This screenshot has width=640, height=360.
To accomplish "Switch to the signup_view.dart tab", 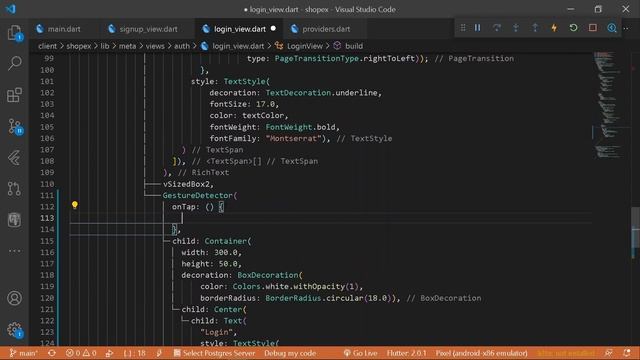I will (148, 29).
